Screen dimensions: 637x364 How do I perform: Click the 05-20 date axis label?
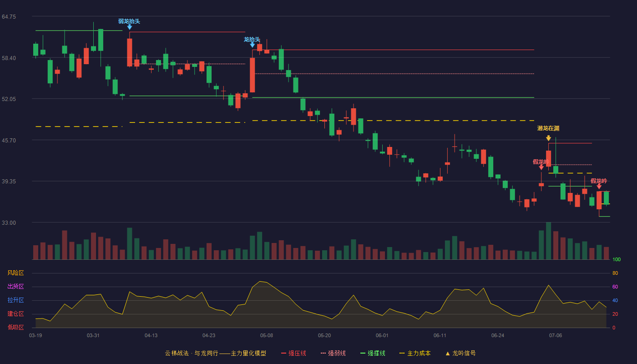point(324,335)
